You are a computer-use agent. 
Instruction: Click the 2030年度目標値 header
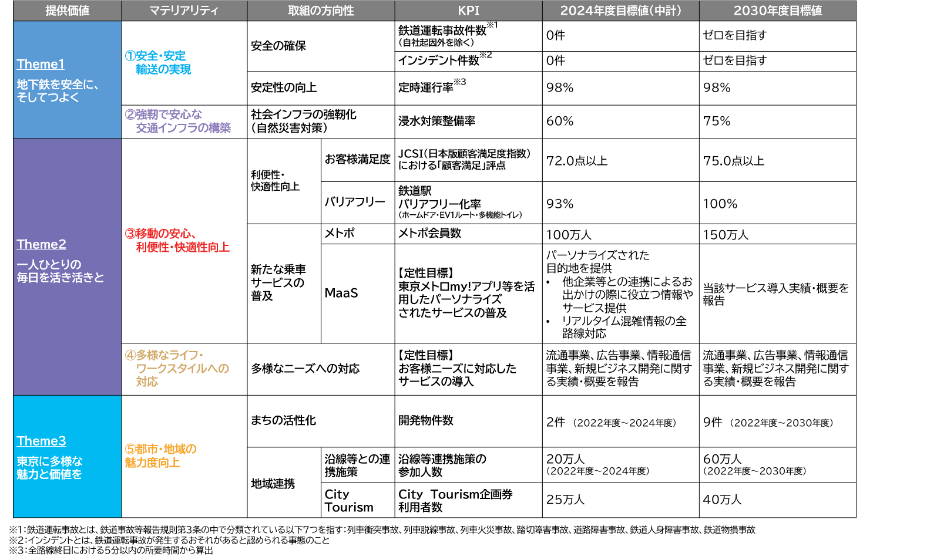coord(777,11)
